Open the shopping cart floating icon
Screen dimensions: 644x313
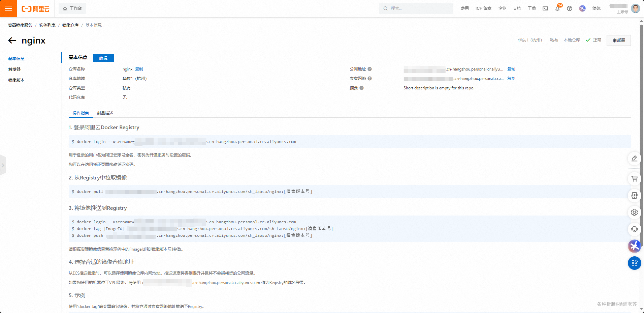[634, 179]
